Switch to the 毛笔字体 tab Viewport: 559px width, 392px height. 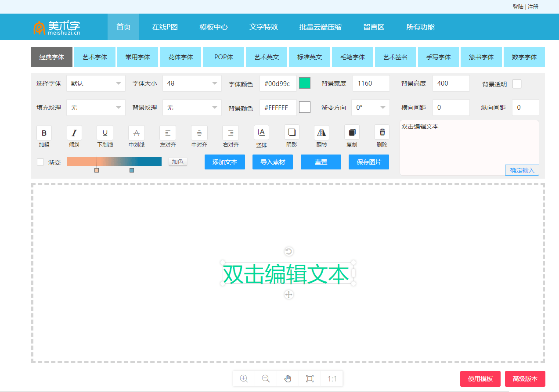tap(352, 57)
